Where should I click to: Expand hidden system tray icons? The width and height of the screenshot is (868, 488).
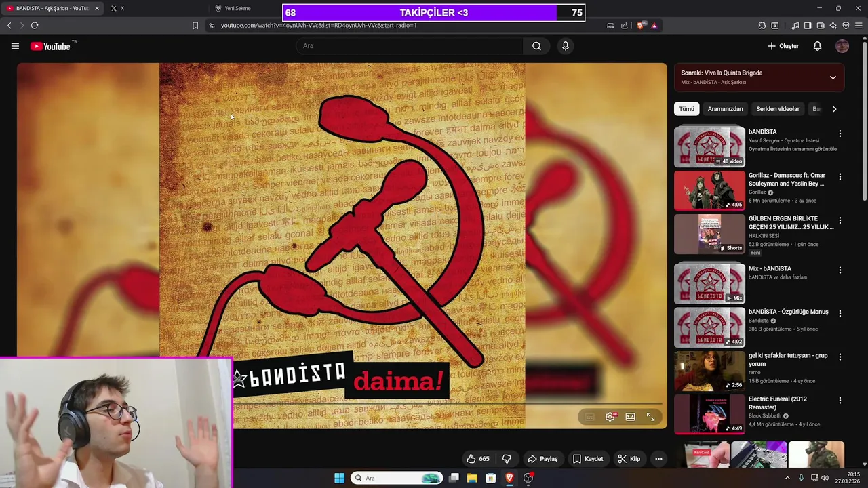click(x=787, y=478)
